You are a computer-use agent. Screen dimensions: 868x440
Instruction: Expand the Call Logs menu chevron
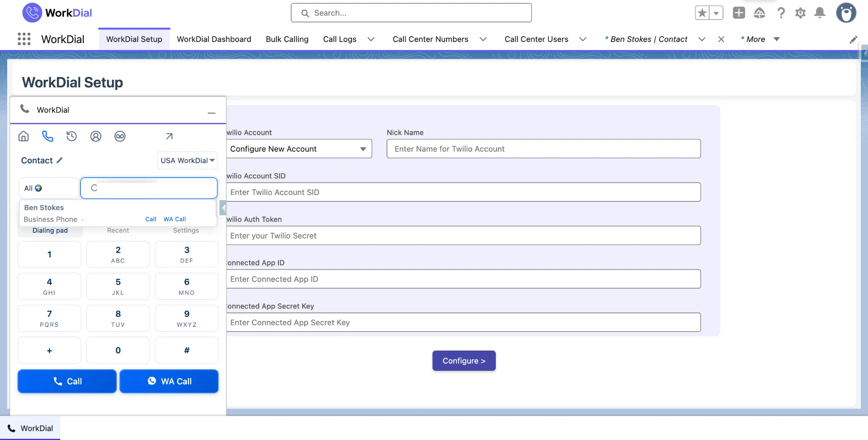[x=371, y=39]
